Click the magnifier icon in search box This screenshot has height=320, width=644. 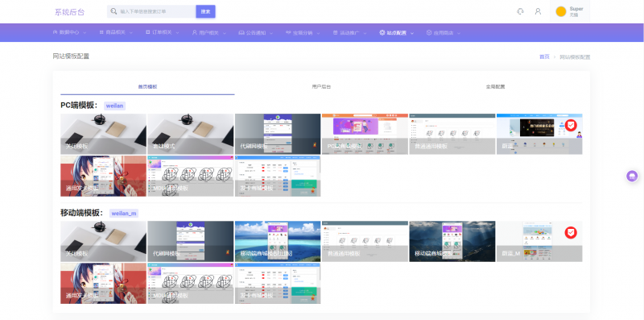point(114,11)
